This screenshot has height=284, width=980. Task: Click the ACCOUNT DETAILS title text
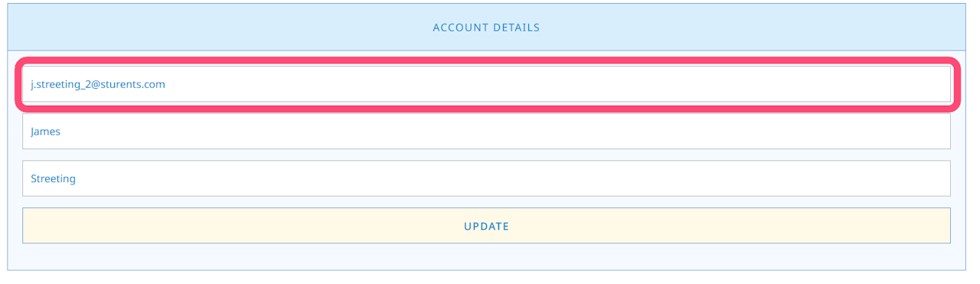coord(486,28)
